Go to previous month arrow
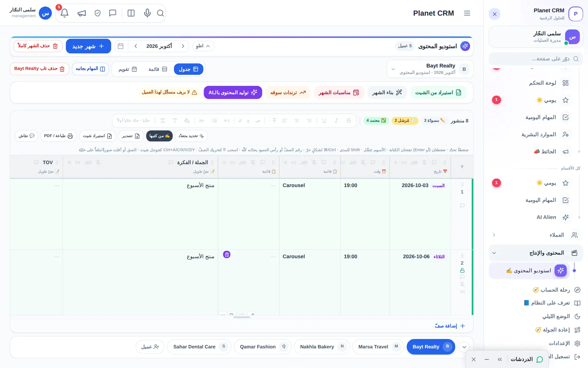Screen dimensions: 588x368 [x=183, y=46]
